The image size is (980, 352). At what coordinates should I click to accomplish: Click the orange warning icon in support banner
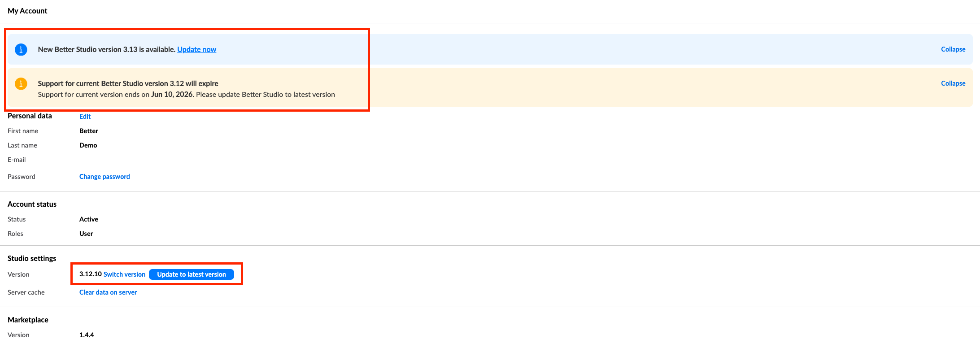pyautogui.click(x=21, y=83)
